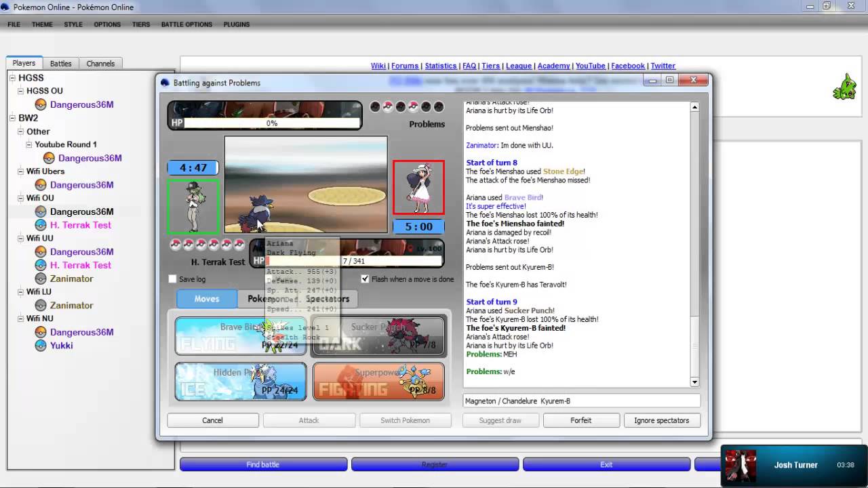Collapse the Other node under BW2
Viewport: 868px width, 488px height.
point(21,131)
